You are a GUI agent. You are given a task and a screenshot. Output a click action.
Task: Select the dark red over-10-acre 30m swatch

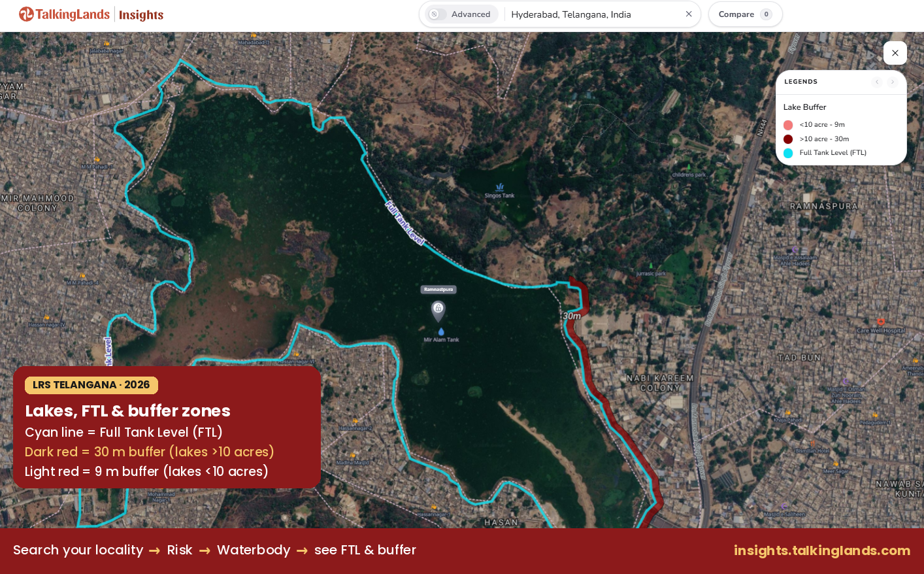click(x=788, y=139)
